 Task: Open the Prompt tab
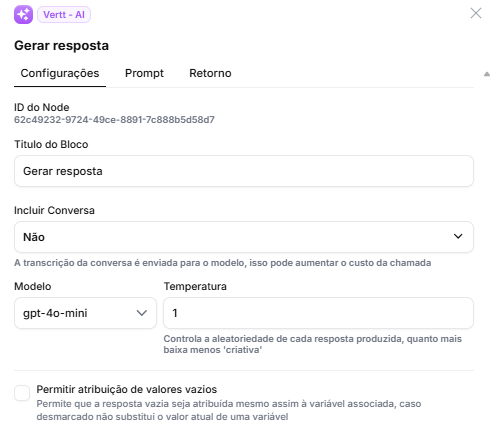coord(144,73)
